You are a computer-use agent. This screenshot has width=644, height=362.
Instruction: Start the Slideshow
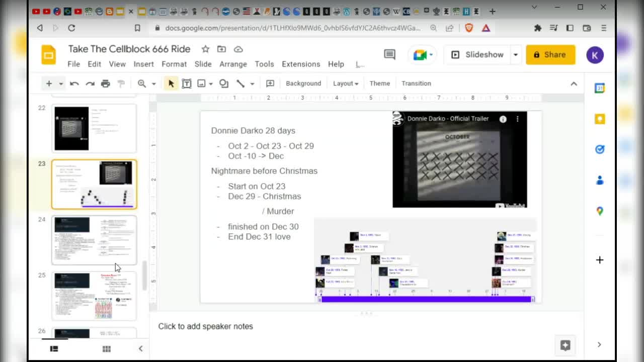click(x=477, y=55)
